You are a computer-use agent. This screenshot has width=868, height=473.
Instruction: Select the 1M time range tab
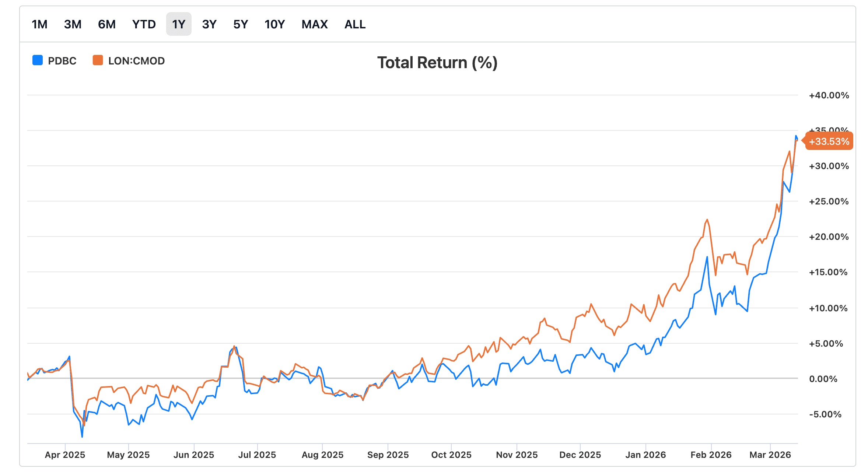tap(39, 24)
